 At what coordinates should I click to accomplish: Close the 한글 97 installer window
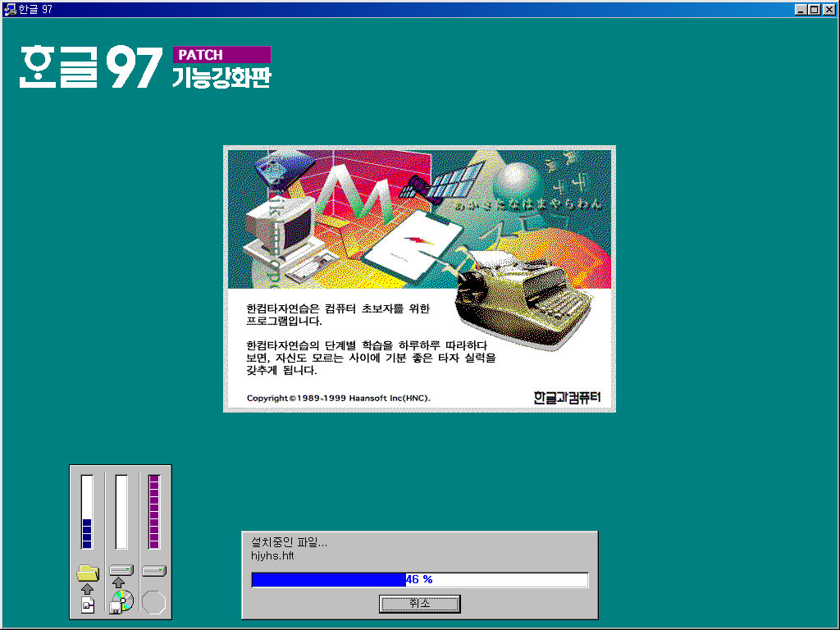tap(829, 9)
